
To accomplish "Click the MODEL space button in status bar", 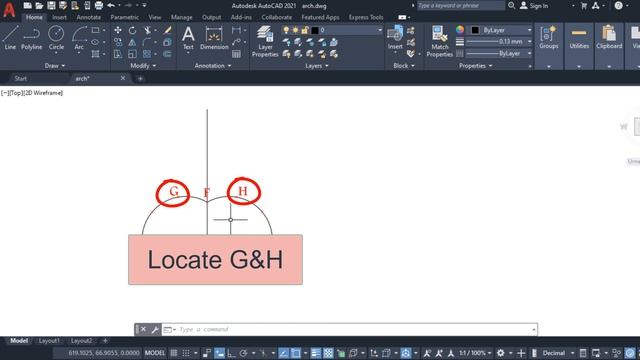I will pyautogui.click(x=155, y=353).
